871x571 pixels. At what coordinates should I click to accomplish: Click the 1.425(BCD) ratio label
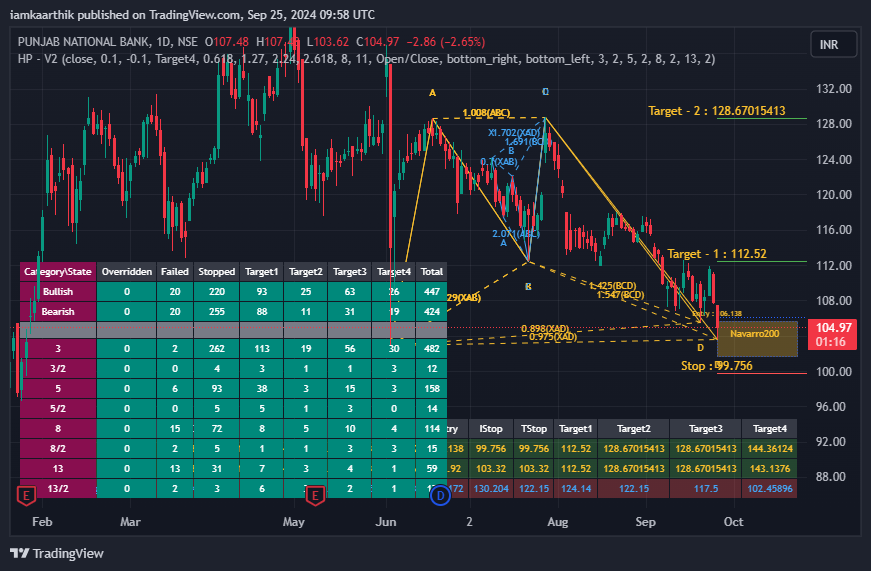[613, 286]
